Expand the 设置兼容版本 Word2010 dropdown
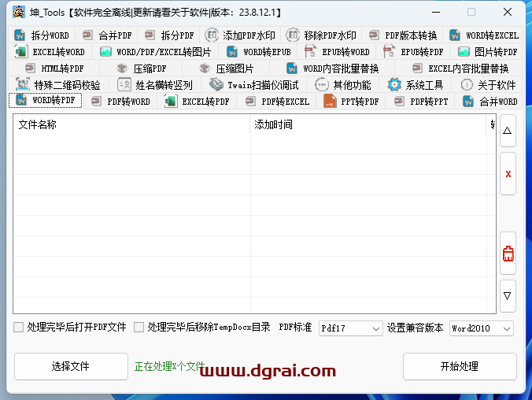 [x=482, y=328]
